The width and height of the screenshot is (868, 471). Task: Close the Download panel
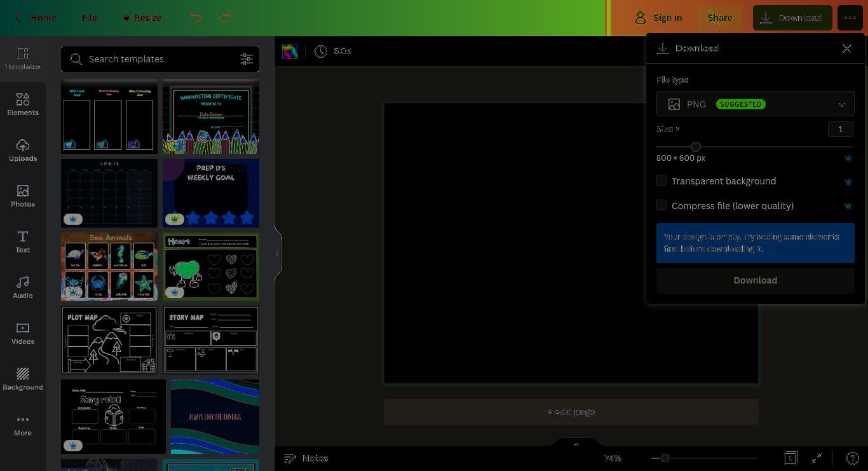tap(846, 48)
